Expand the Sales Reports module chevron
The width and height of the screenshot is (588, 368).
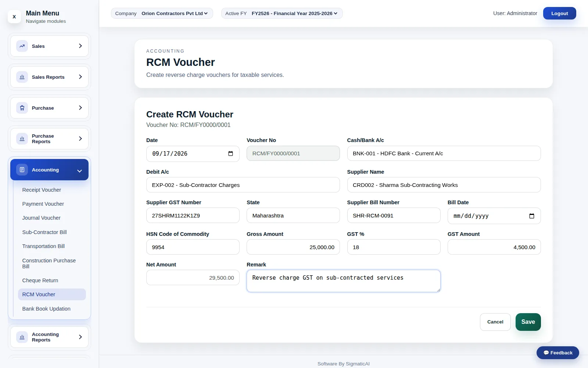[x=80, y=77]
